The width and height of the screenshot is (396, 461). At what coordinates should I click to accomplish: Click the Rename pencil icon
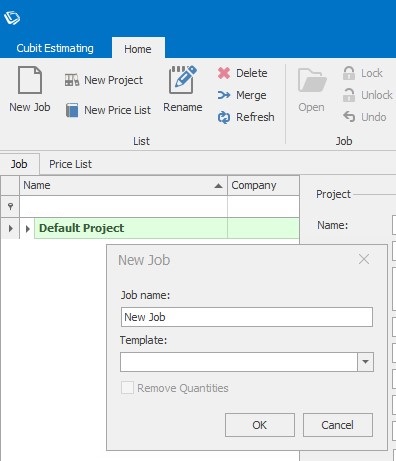click(x=183, y=79)
